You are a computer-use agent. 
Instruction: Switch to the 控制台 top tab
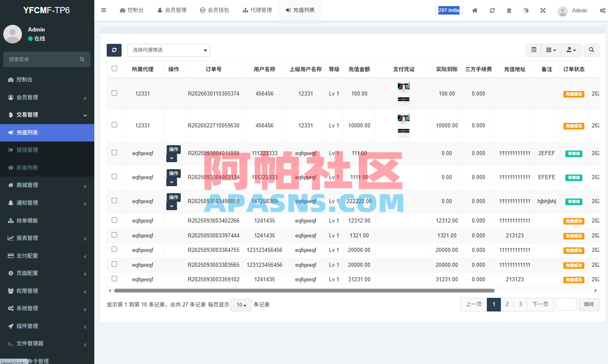[132, 10]
